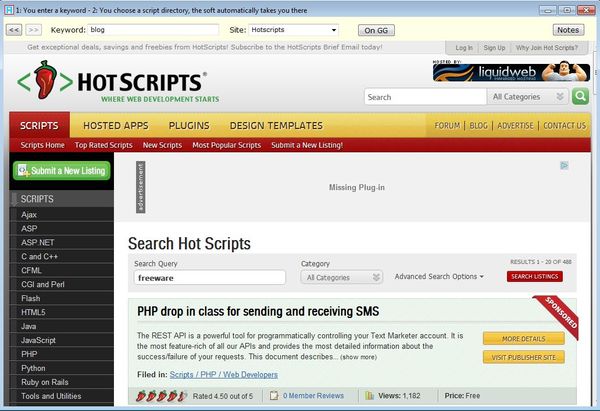Click VISIT PUBLISHER SITE button
This screenshot has height=411, width=600.
point(523,357)
